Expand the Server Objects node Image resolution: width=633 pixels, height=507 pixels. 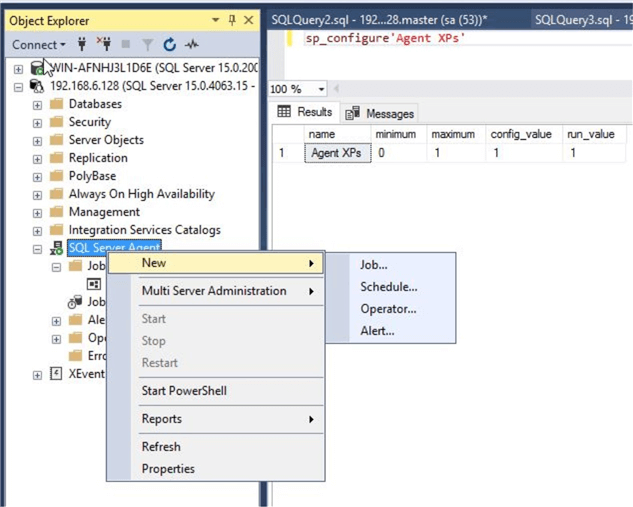[37, 141]
